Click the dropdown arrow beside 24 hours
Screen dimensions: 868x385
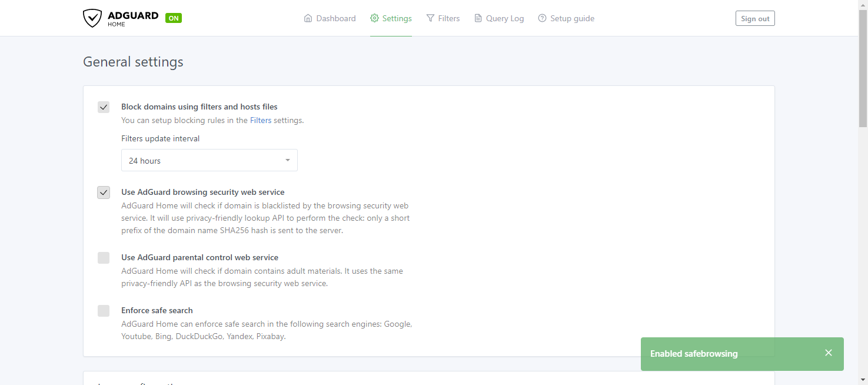tap(288, 160)
